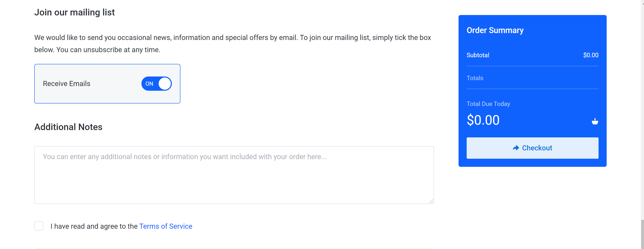
Task: Click the arrow icon on the Checkout button
Action: [516, 148]
